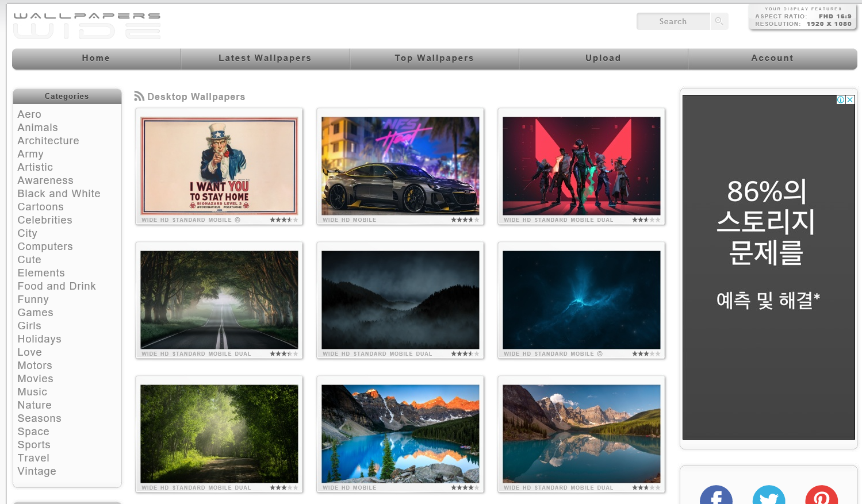The height and width of the screenshot is (504, 862).
Task: Rate the NFS Heat wallpaper stars
Action: (465, 220)
